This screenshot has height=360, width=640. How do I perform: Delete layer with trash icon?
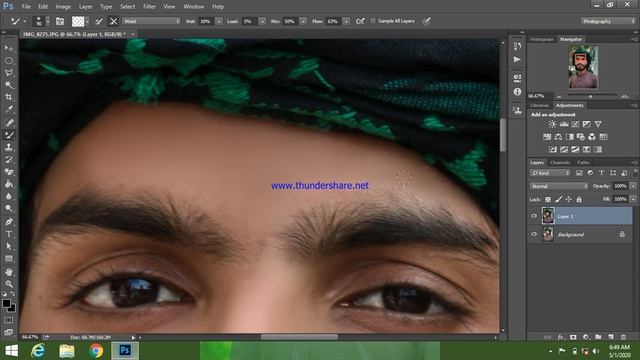click(x=623, y=337)
